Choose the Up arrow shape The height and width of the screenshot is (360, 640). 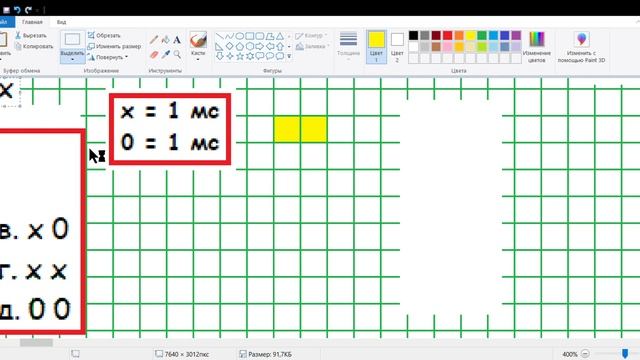(280, 47)
